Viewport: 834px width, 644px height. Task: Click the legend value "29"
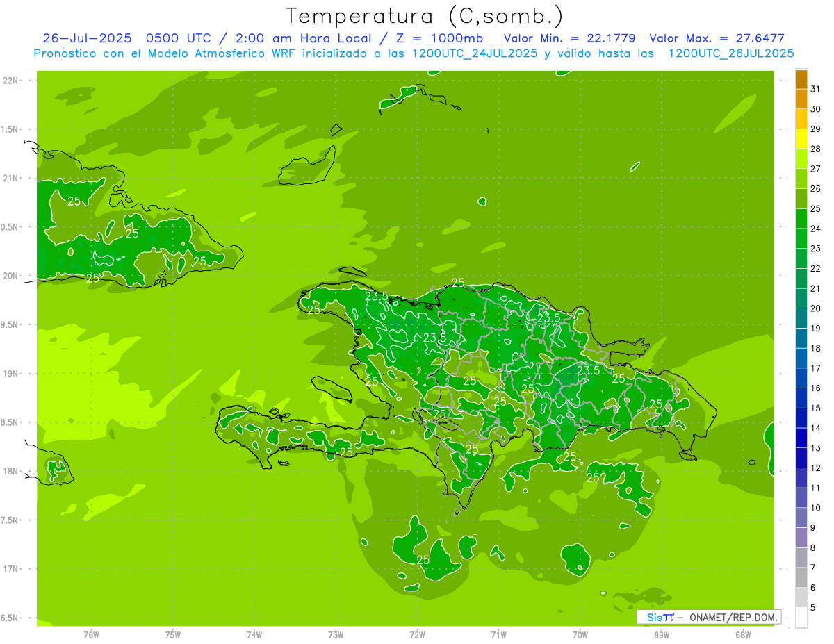(x=816, y=129)
